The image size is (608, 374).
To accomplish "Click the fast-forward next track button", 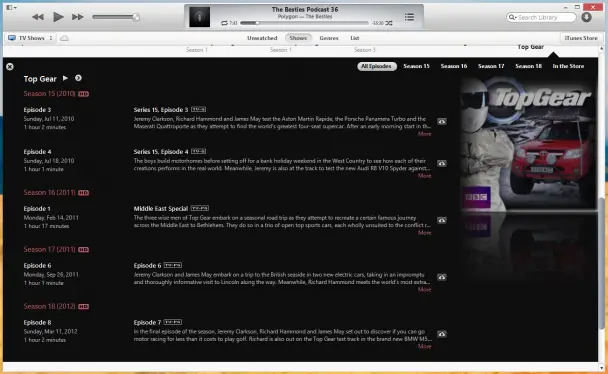I will [x=78, y=17].
